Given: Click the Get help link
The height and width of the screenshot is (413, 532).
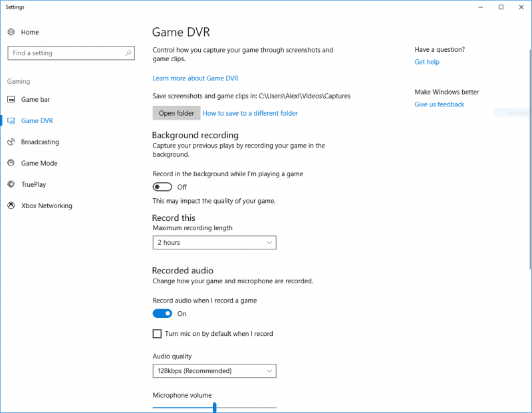Looking at the screenshot, I should coord(427,62).
